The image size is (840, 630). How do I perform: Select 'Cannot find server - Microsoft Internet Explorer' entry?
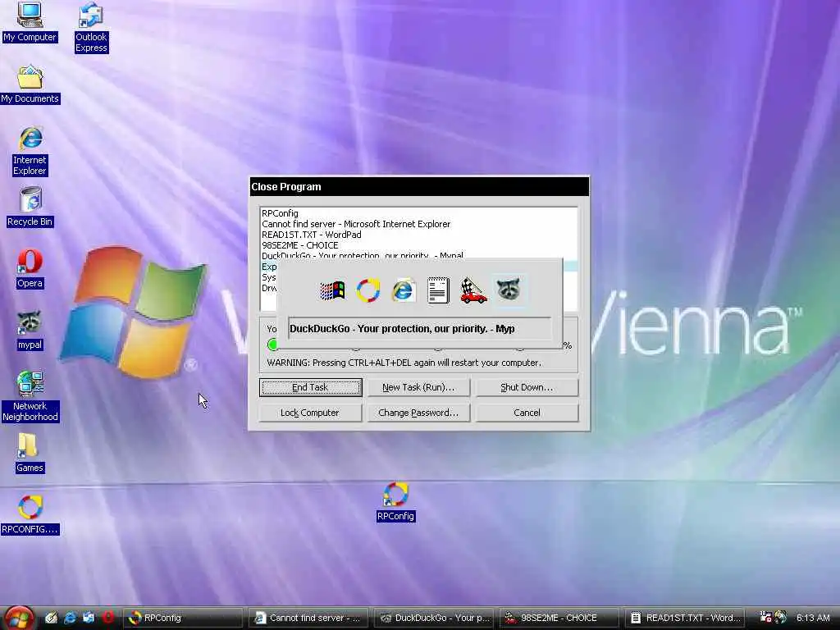tap(418, 224)
